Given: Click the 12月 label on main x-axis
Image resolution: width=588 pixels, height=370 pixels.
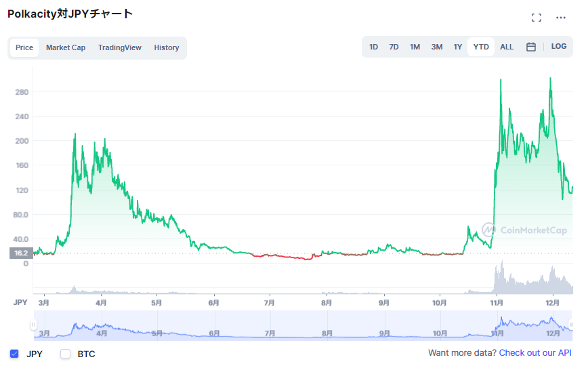Looking at the screenshot, I should click(x=552, y=302).
